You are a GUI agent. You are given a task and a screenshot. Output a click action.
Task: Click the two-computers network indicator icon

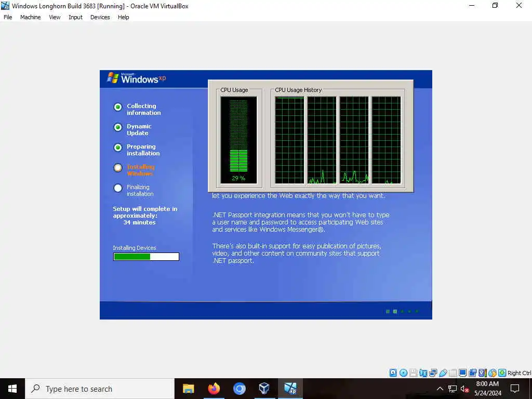pyautogui.click(x=433, y=373)
